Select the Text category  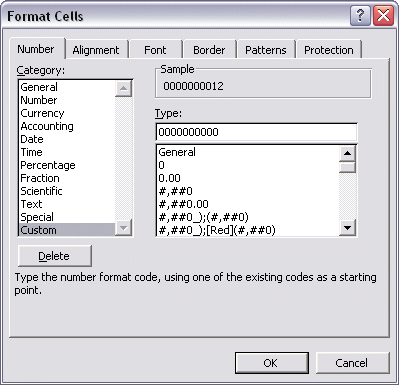tap(31, 204)
